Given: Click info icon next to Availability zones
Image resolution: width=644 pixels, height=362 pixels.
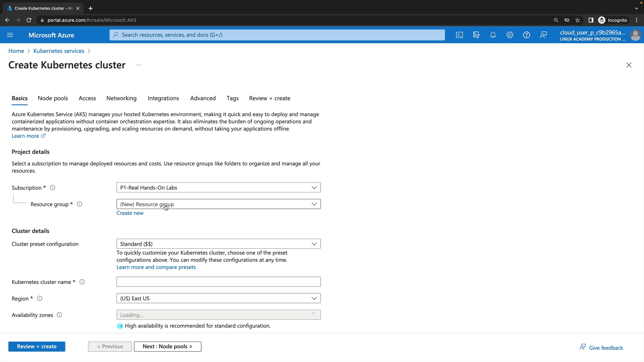Looking at the screenshot, I should (59, 315).
